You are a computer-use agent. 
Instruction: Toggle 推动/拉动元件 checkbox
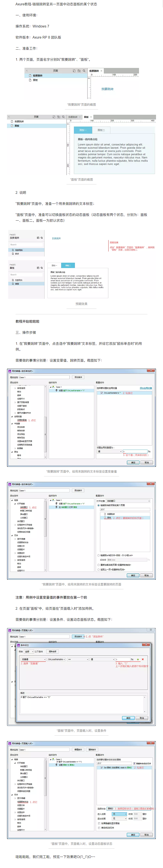coord(99,828)
